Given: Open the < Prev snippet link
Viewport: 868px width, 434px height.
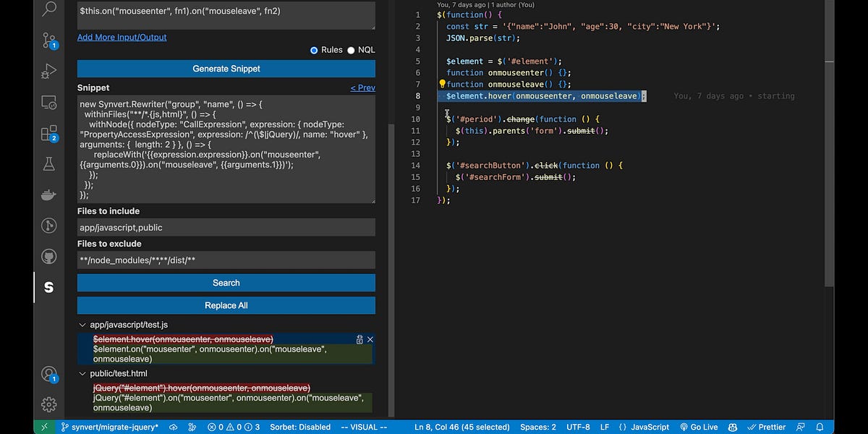Looking at the screenshot, I should click(365, 87).
